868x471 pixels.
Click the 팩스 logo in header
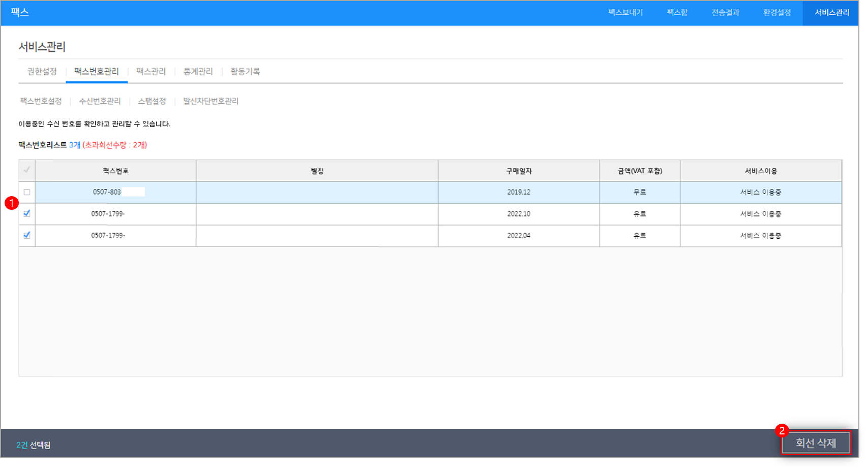[20, 13]
